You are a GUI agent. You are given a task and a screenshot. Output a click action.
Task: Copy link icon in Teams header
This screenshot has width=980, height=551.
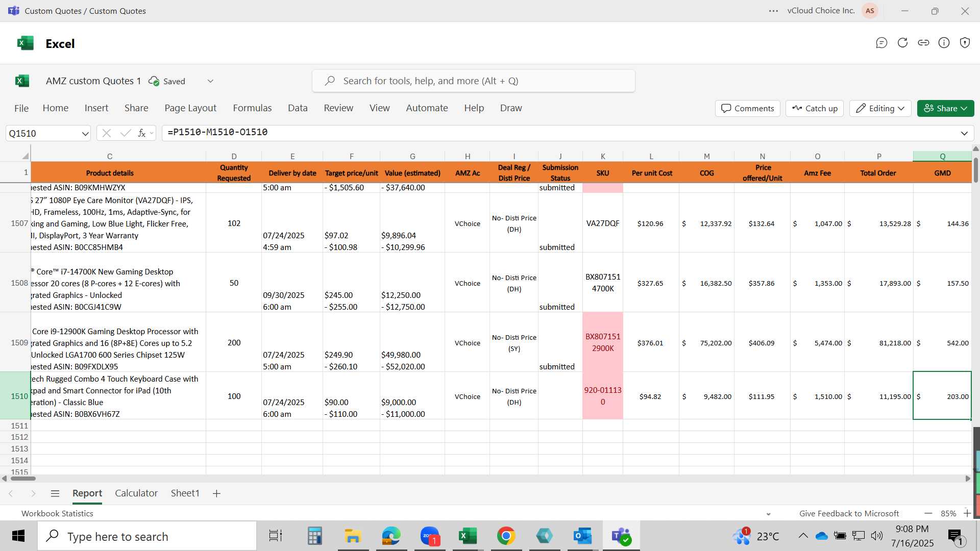(923, 43)
